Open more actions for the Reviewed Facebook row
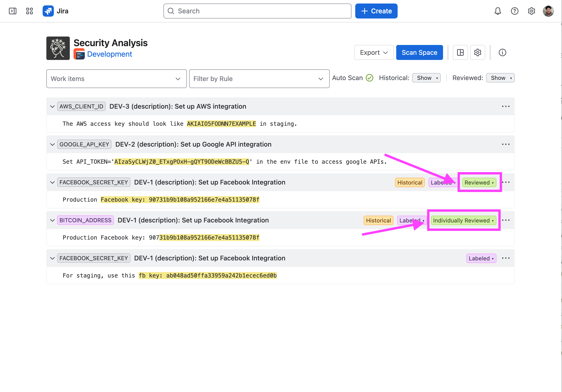The width and height of the screenshot is (562, 392). pos(506,182)
